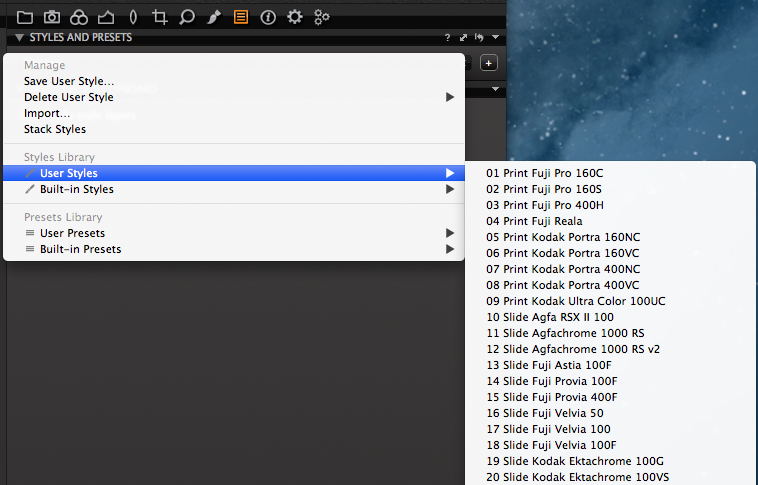Open the Output gear tool tab

(294, 17)
